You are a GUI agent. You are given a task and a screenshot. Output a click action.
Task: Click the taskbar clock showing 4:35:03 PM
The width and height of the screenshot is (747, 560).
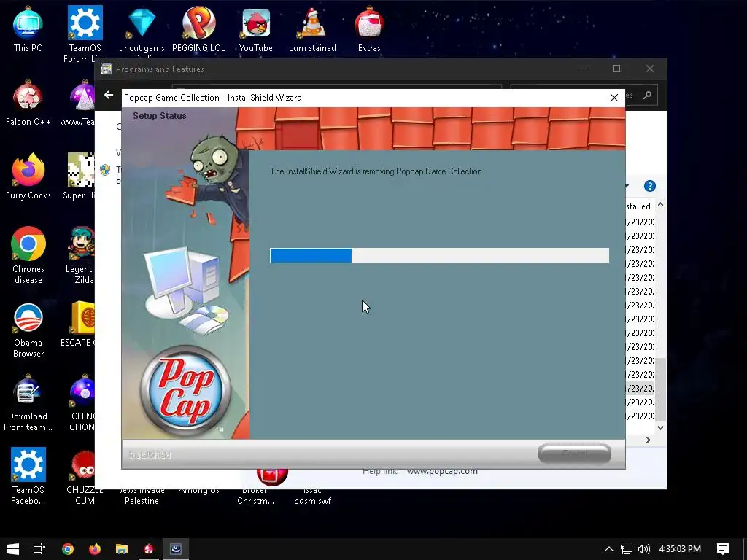click(x=680, y=549)
